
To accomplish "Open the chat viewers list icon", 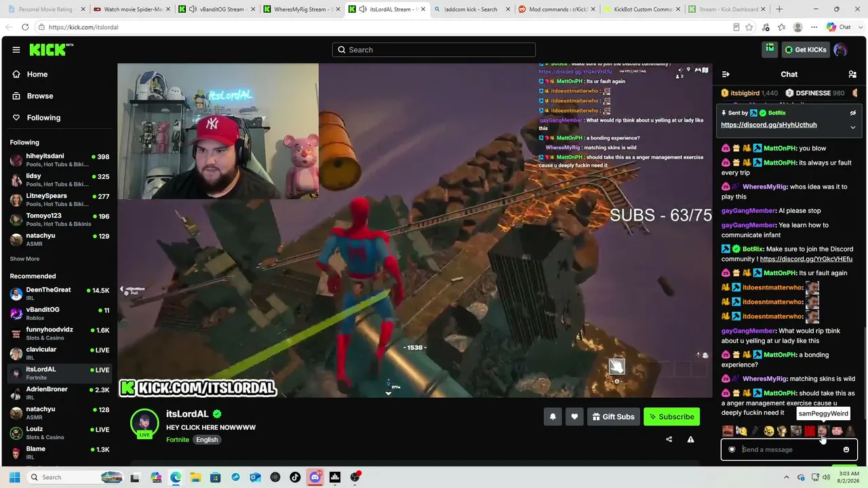I will coord(852,75).
